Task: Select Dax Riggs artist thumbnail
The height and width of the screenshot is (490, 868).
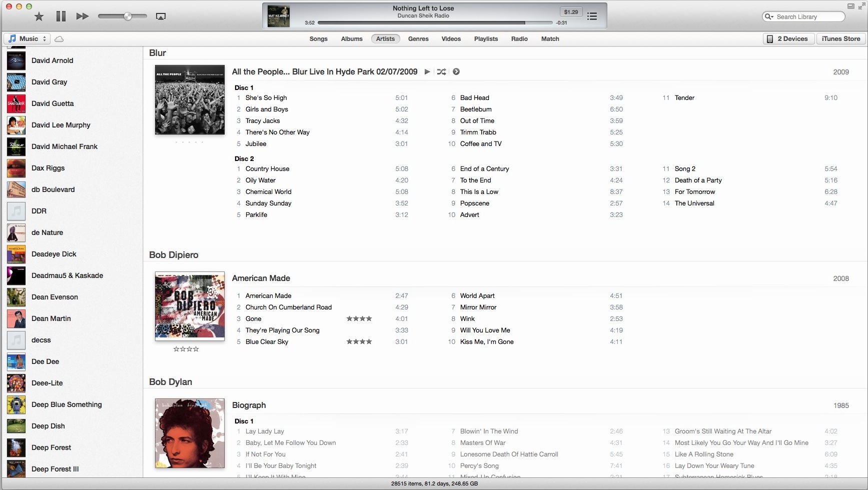Action: [x=16, y=168]
